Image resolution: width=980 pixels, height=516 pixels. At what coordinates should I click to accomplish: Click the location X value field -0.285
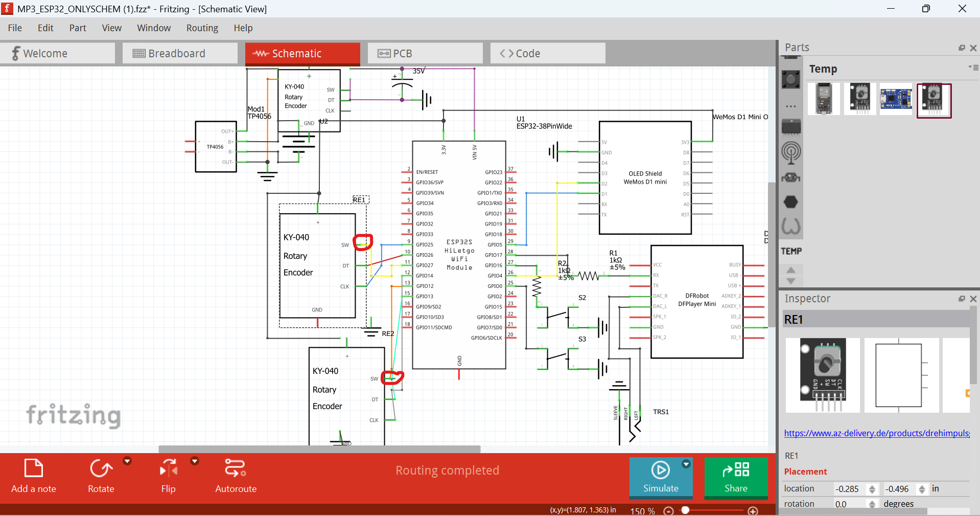850,489
